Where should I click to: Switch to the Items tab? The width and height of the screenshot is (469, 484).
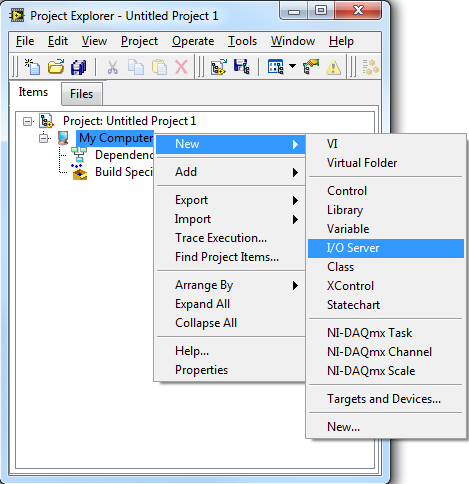tap(33, 92)
